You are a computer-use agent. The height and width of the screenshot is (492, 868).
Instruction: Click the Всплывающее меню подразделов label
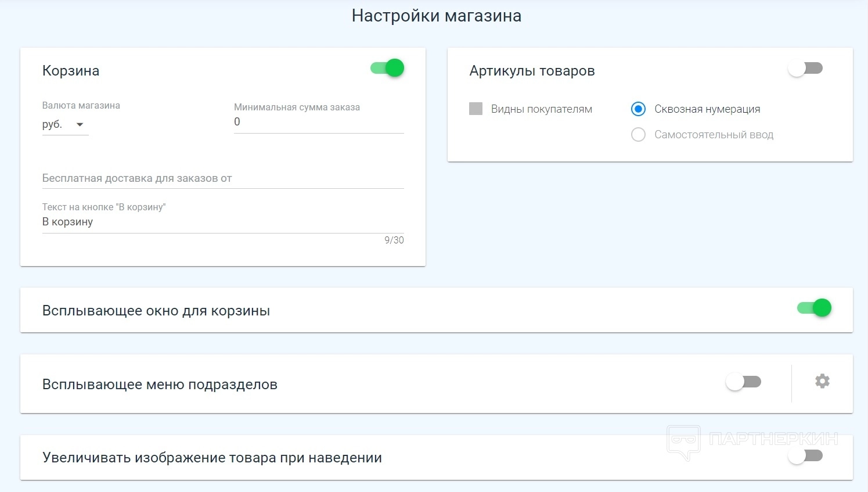pos(160,385)
